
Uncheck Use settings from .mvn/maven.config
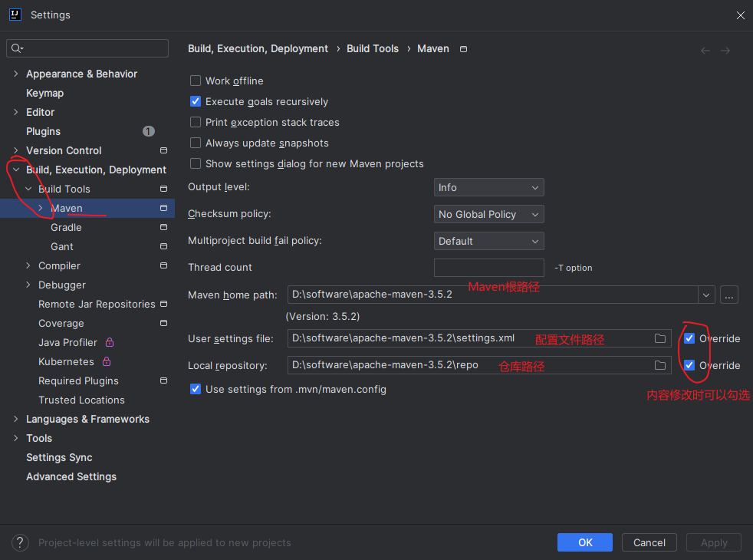(x=196, y=389)
